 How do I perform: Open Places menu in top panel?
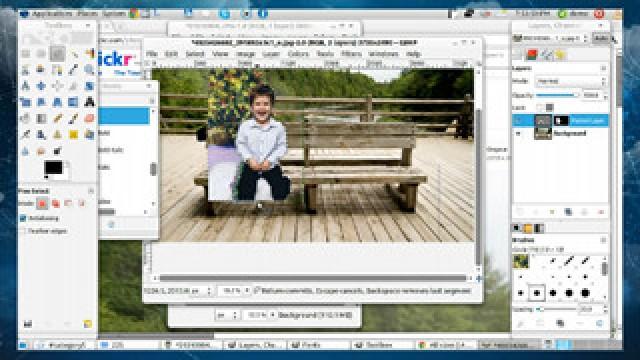point(87,14)
